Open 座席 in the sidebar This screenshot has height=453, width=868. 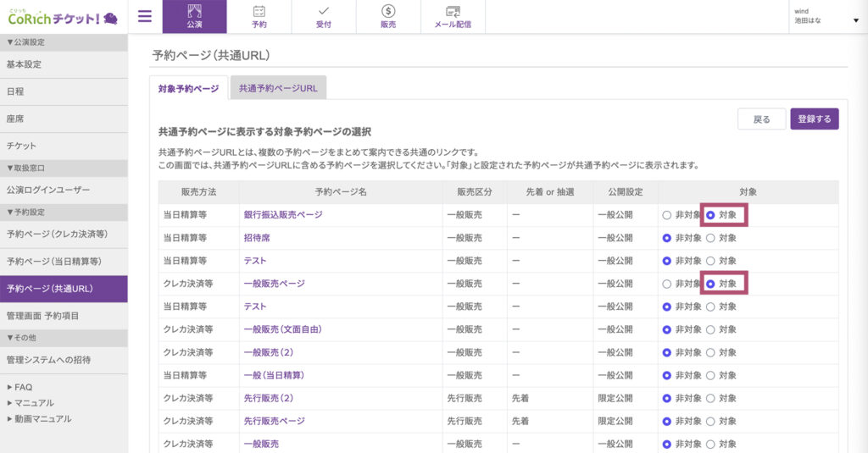click(x=64, y=119)
